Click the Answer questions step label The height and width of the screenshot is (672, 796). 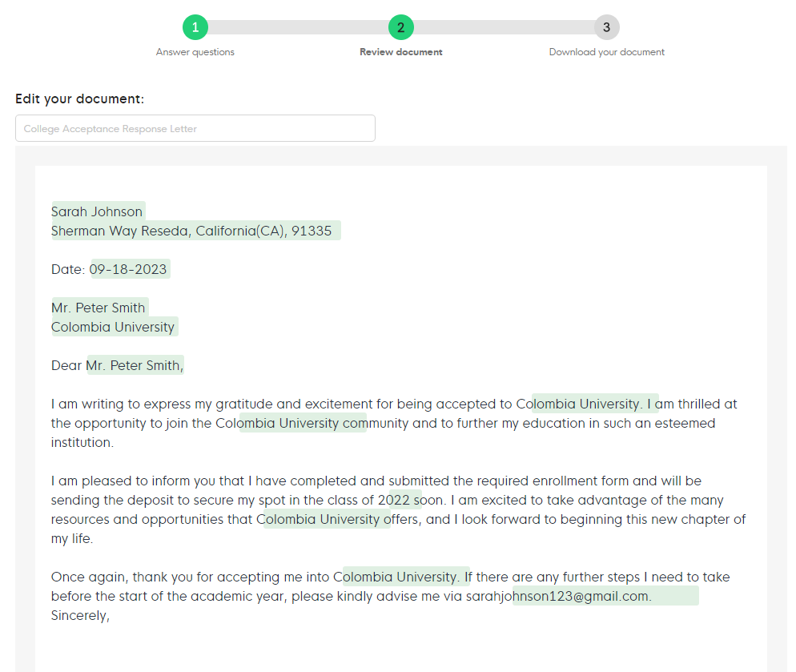pyautogui.click(x=195, y=52)
